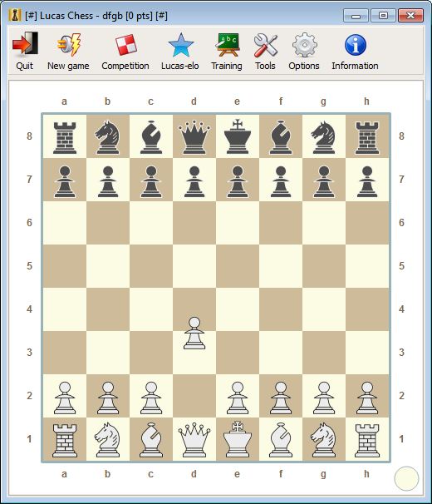Select the white bishop on f1
432x504 pixels.
click(x=281, y=439)
